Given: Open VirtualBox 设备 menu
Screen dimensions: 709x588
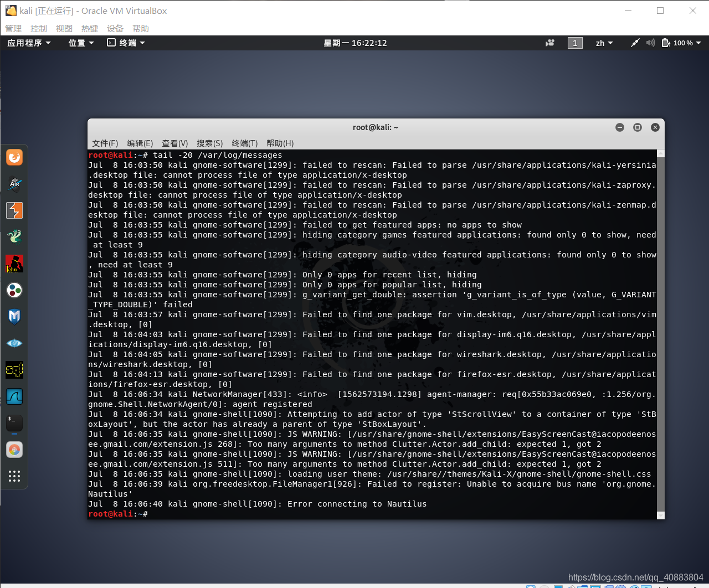Looking at the screenshot, I should pos(115,28).
